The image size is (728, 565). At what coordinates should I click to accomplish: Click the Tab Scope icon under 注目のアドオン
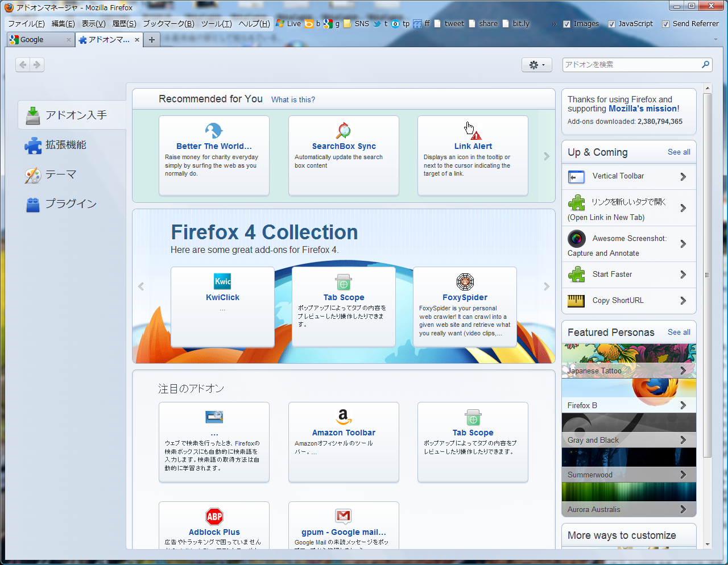(473, 417)
